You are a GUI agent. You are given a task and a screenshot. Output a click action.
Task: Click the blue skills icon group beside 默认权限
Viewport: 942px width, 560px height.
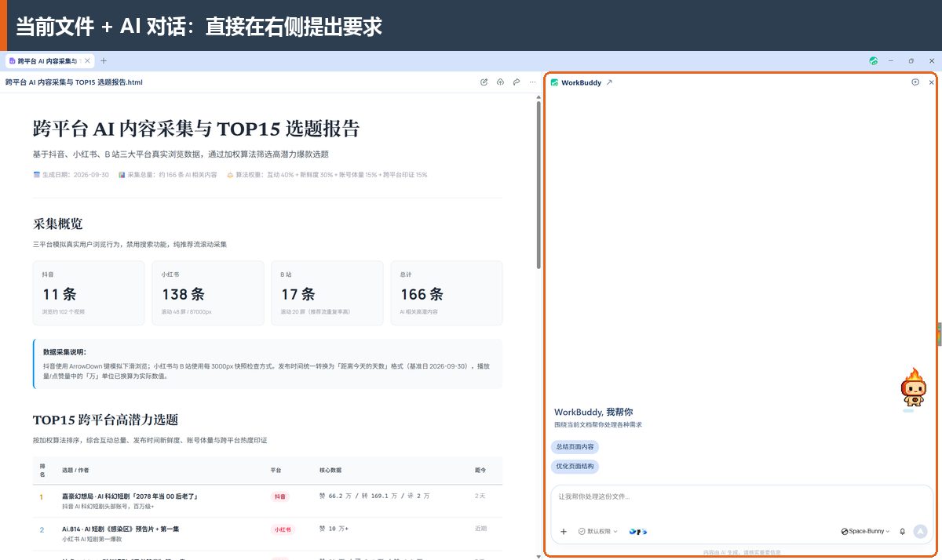637,531
